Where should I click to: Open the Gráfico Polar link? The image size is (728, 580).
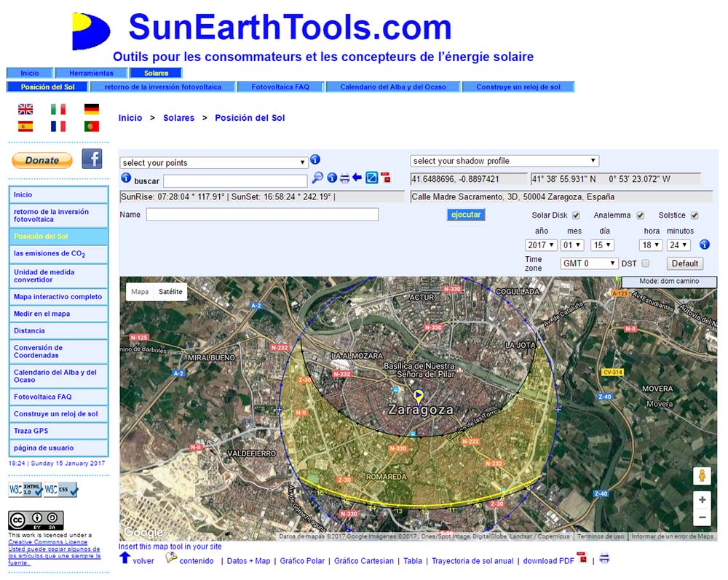(x=302, y=561)
